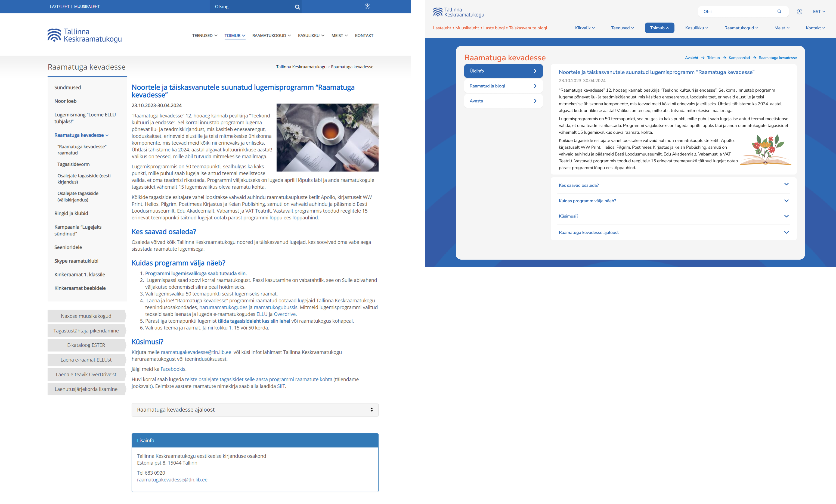Open the EST language dropdown
Image resolution: width=836 pixels, height=504 pixels.
tap(819, 11)
